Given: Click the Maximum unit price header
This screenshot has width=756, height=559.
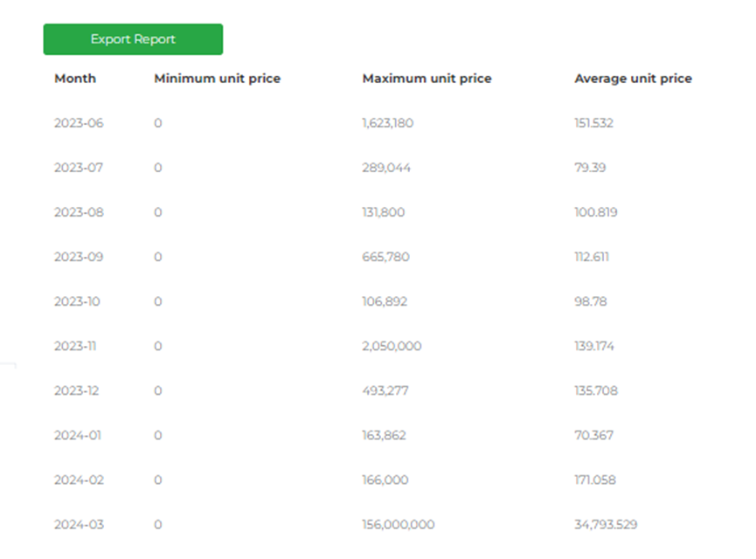Looking at the screenshot, I should (x=427, y=79).
